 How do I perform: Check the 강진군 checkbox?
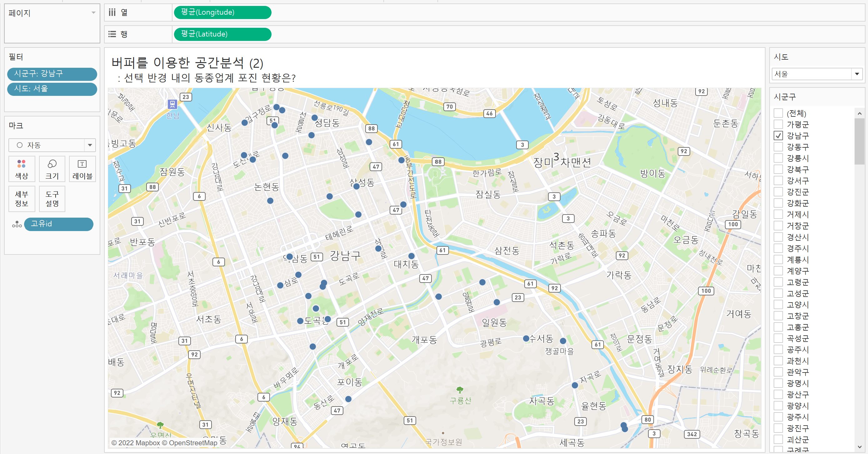[778, 192]
